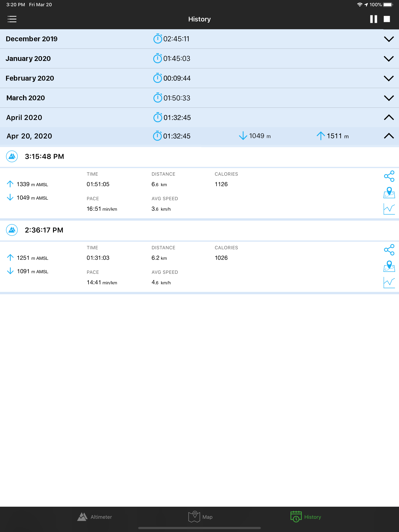Expand the January 2020 section

(388, 59)
